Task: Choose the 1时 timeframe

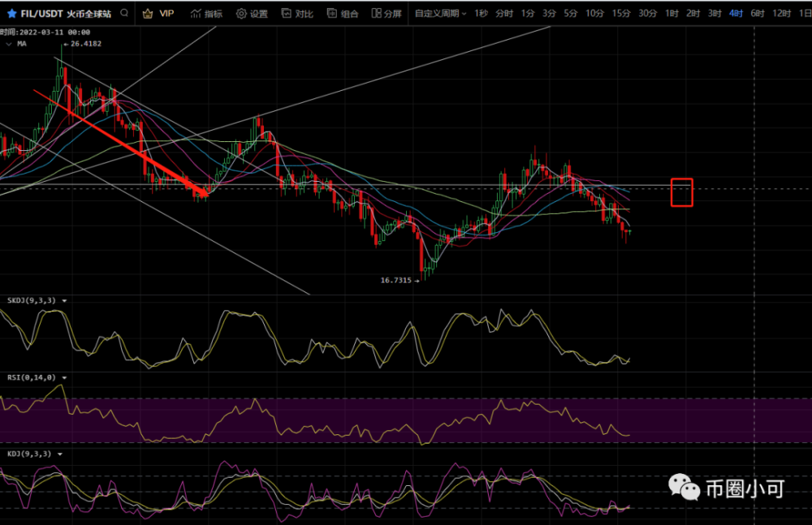Action: click(672, 14)
